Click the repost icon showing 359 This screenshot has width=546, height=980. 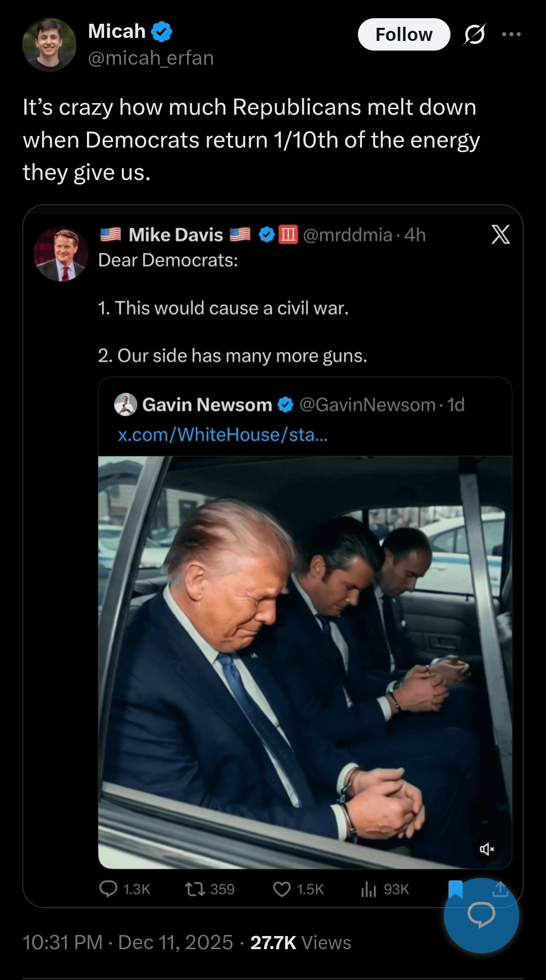tap(195, 889)
